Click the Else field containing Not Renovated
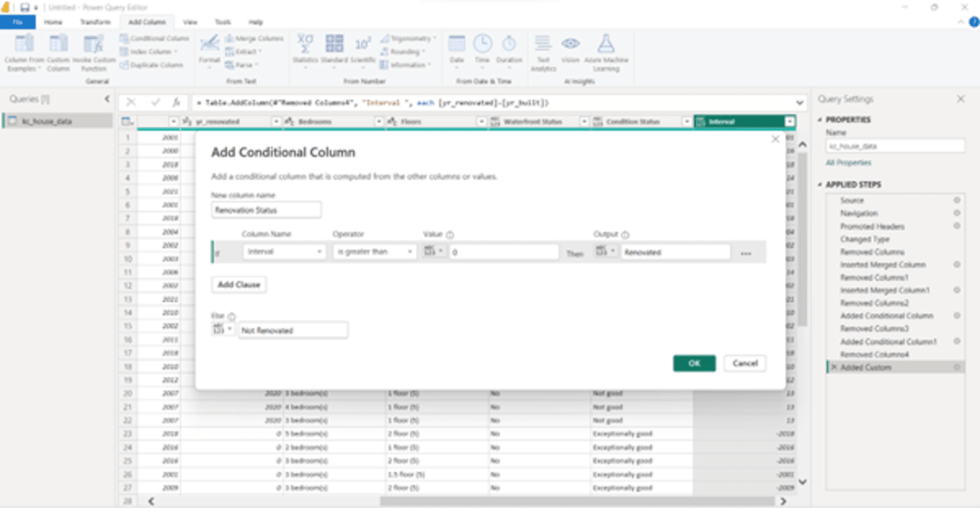 click(x=293, y=330)
